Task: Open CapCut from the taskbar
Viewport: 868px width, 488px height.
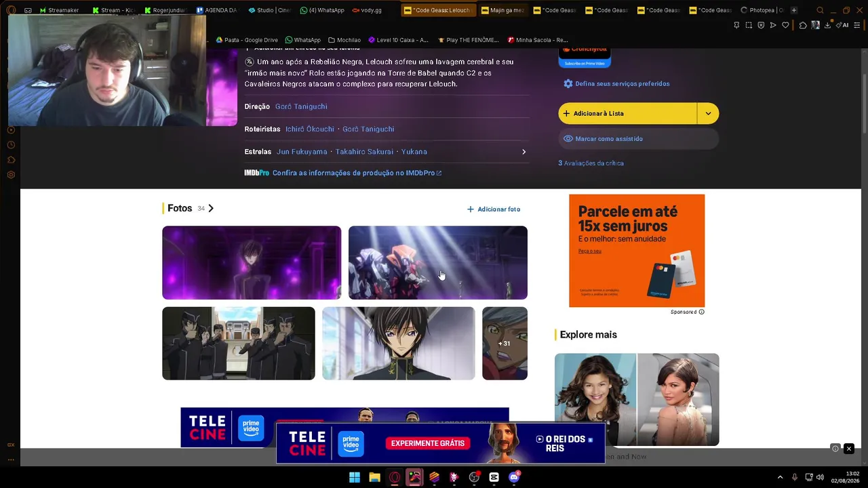Action: tap(494, 477)
